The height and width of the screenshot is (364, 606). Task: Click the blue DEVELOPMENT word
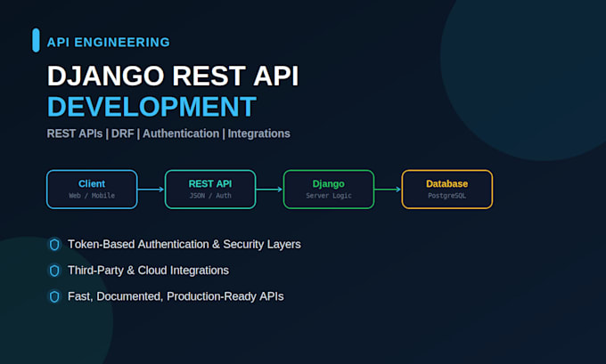pos(151,107)
